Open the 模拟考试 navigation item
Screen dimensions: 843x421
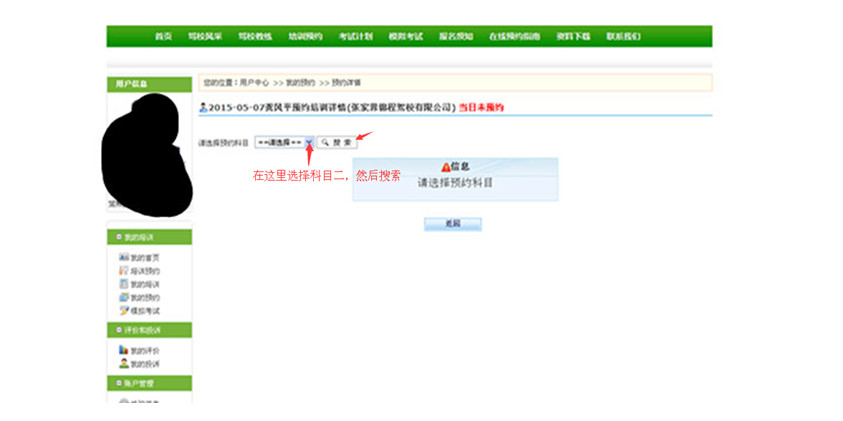click(405, 36)
